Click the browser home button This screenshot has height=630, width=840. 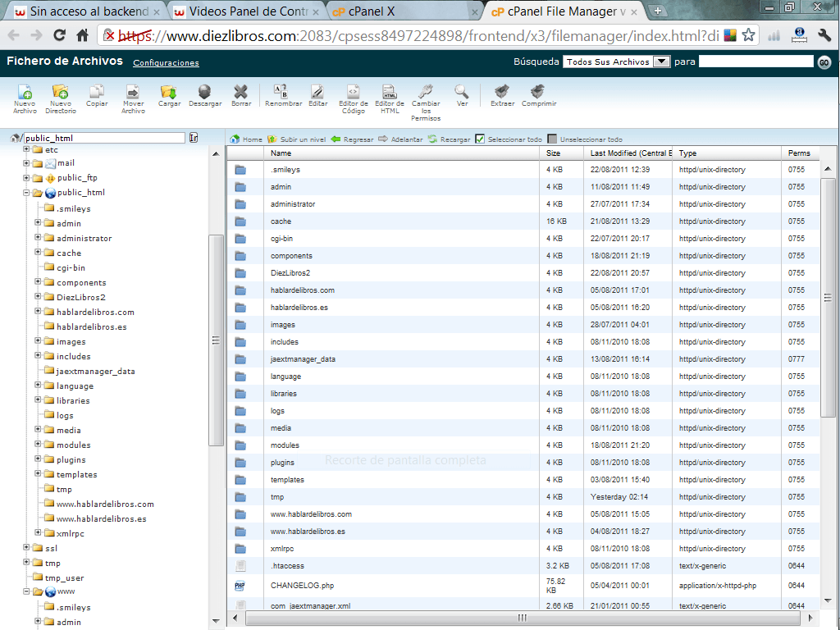click(x=83, y=36)
